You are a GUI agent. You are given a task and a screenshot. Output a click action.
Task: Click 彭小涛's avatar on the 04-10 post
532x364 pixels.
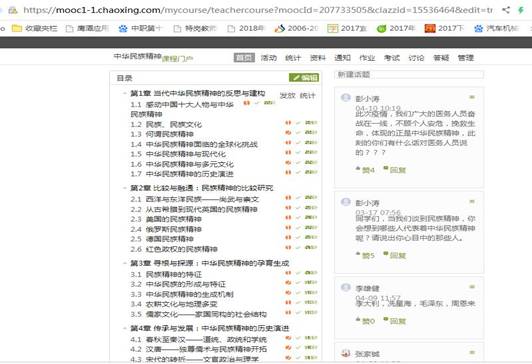coord(345,98)
